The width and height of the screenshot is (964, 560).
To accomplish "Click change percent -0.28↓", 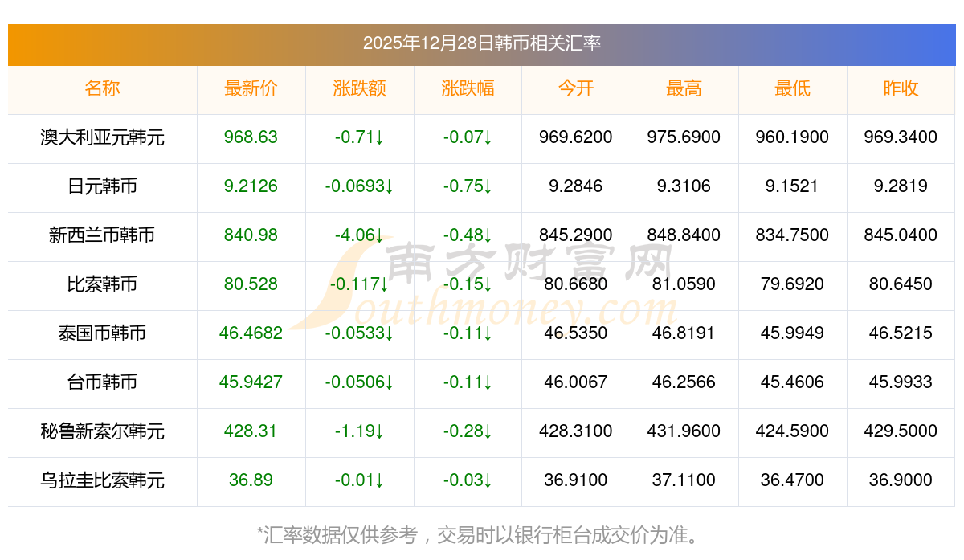I will [x=468, y=431].
